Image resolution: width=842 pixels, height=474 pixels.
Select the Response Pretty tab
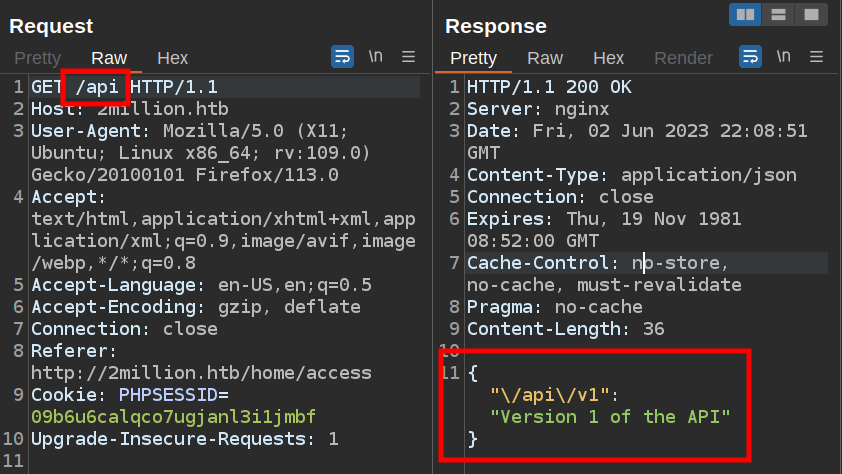click(x=473, y=58)
